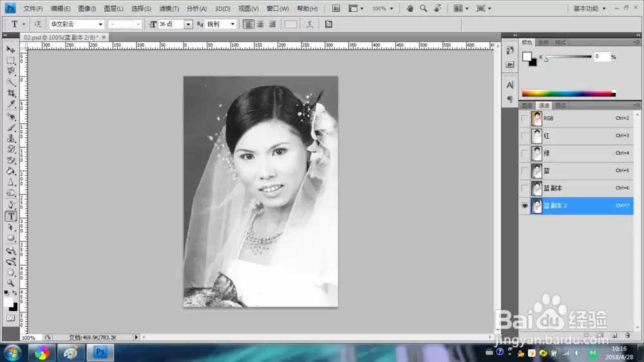Select the Lasso tool
The image size is (644, 362).
pos(11,71)
